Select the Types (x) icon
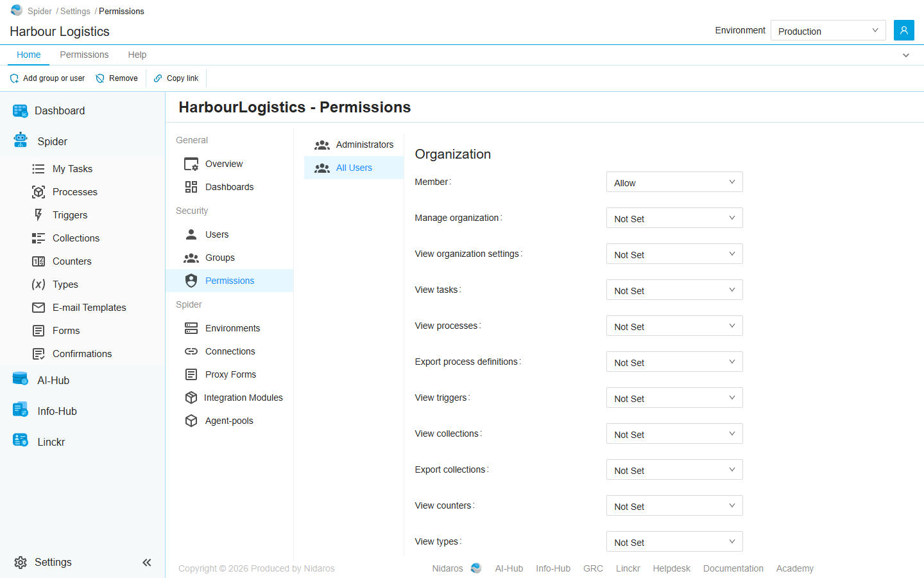The image size is (924, 578). coord(38,285)
